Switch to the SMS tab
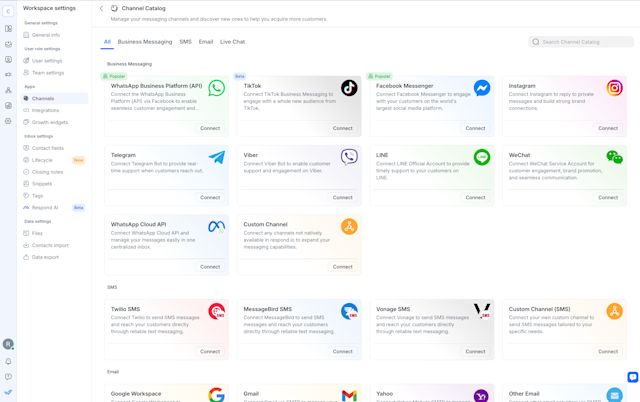 pos(185,42)
